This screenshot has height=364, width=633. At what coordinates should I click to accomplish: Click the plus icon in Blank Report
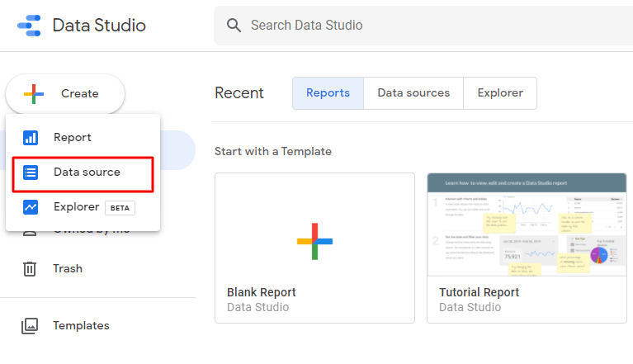[x=314, y=241]
